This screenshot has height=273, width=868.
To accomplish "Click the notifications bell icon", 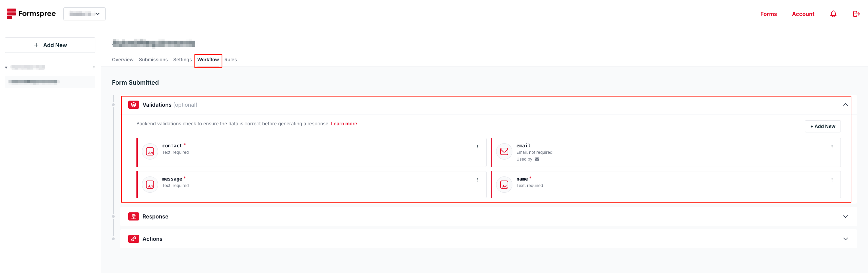I will pyautogui.click(x=833, y=14).
